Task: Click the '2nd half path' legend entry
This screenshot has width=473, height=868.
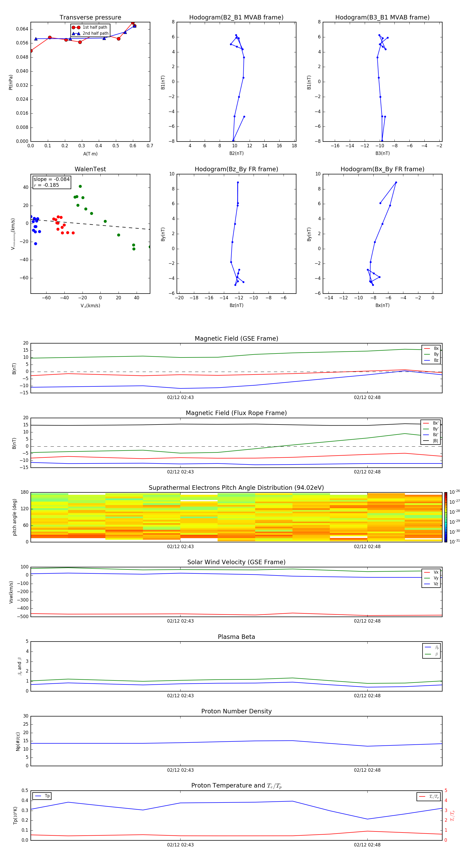Action: click(x=91, y=33)
